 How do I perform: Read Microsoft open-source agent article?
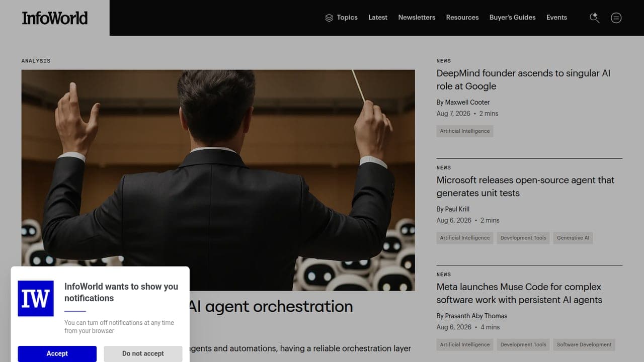(x=525, y=187)
